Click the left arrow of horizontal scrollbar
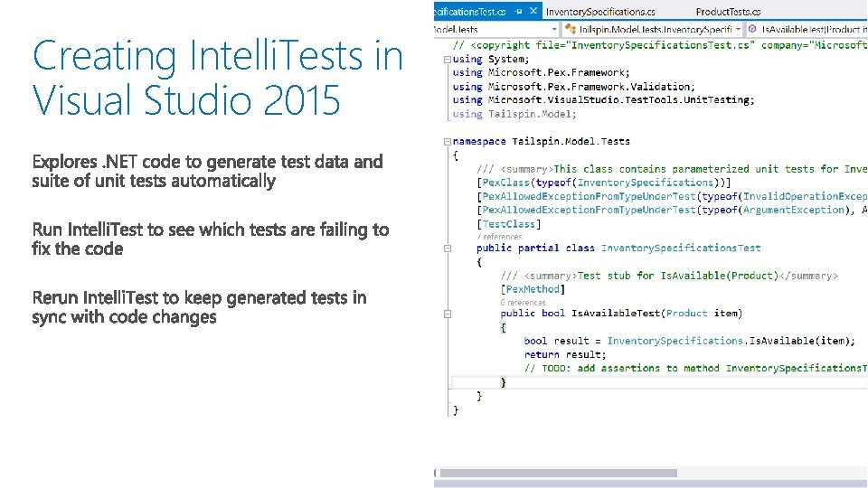The height and width of the screenshot is (488, 868). point(436,473)
